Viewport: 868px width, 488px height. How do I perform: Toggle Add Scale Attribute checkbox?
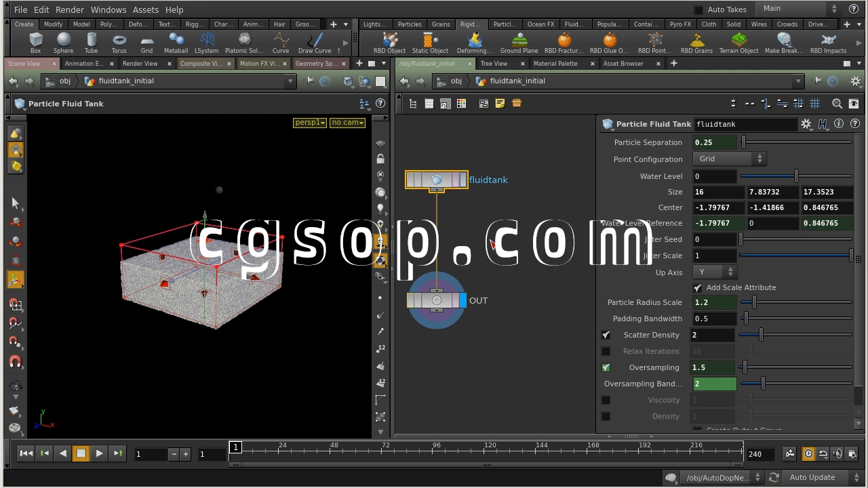[x=697, y=287]
